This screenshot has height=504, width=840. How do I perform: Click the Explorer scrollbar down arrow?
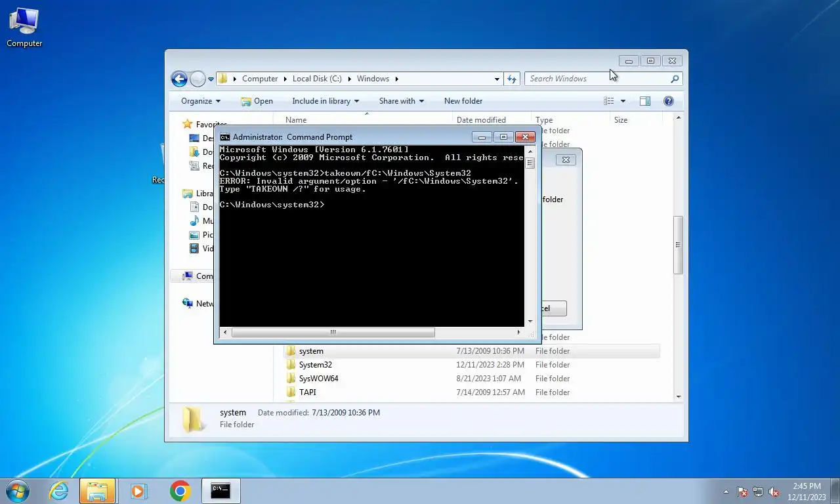click(679, 396)
